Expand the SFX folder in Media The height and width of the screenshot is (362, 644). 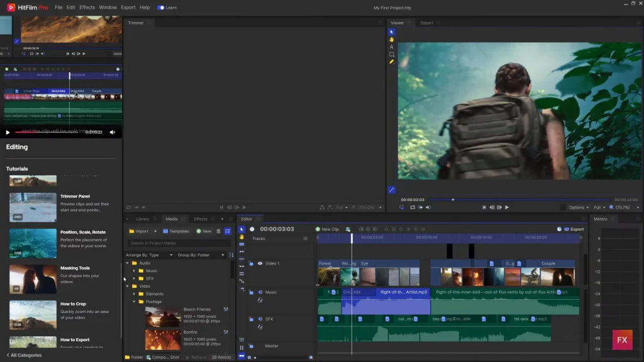coord(134,278)
